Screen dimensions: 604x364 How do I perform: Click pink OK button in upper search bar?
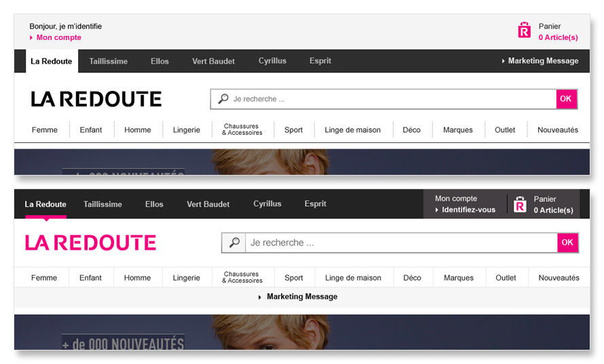pyautogui.click(x=566, y=99)
